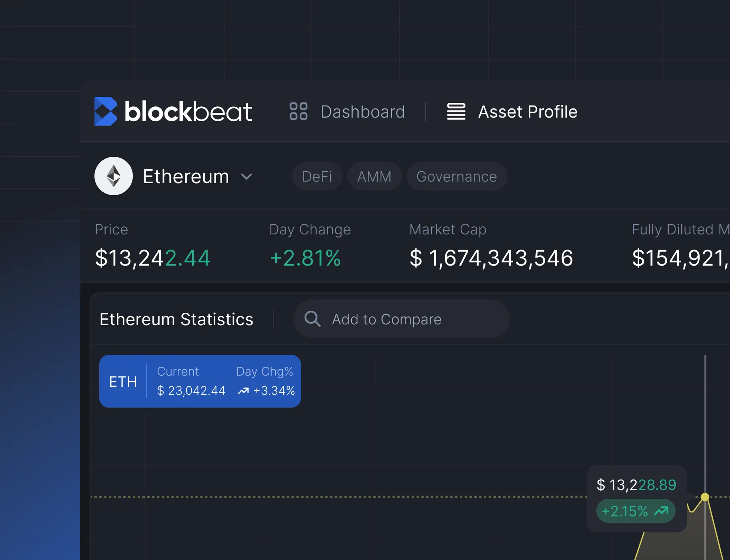Image resolution: width=730 pixels, height=560 pixels.
Task: Click the Current label in ETH card
Action: click(x=178, y=372)
